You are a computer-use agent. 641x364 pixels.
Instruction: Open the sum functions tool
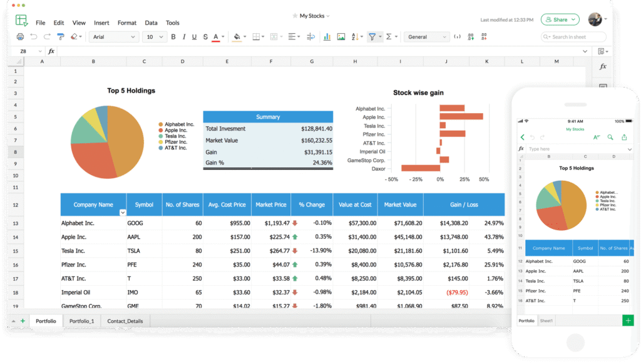tap(389, 37)
